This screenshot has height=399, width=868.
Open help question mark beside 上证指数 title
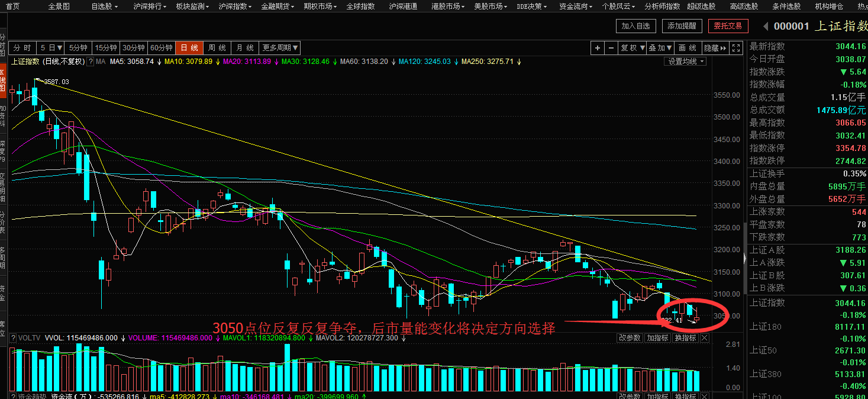tap(91, 61)
